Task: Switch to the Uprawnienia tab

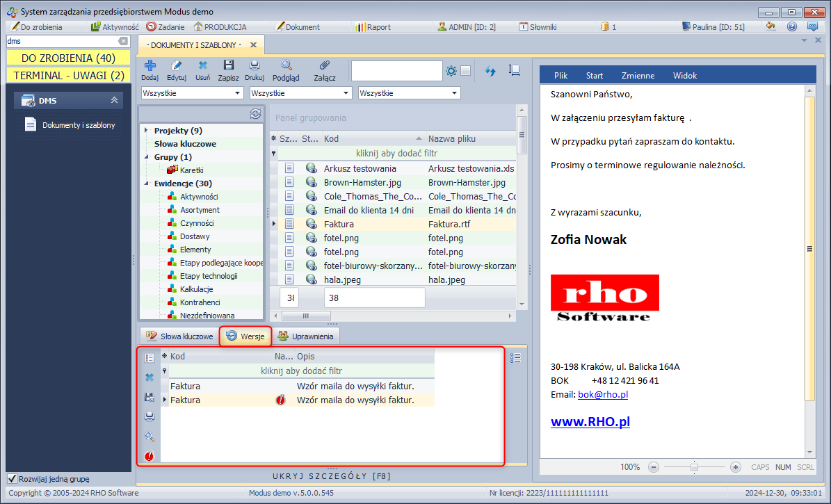Action: (306, 336)
